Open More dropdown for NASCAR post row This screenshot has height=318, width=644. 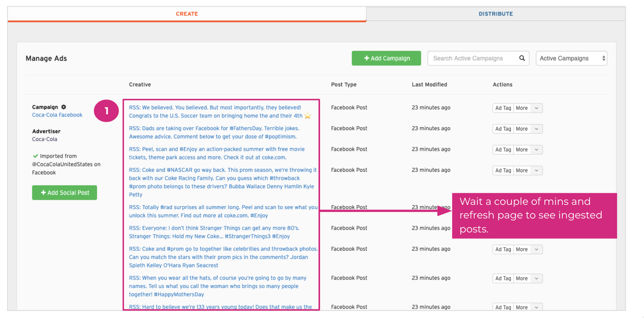[527, 171]
